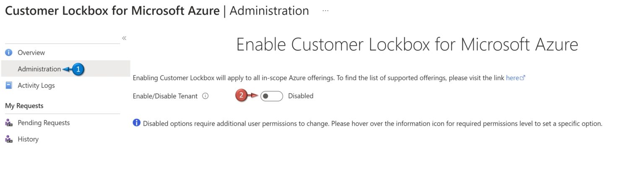Click the blue numbered marker 1

click(78, 69)
